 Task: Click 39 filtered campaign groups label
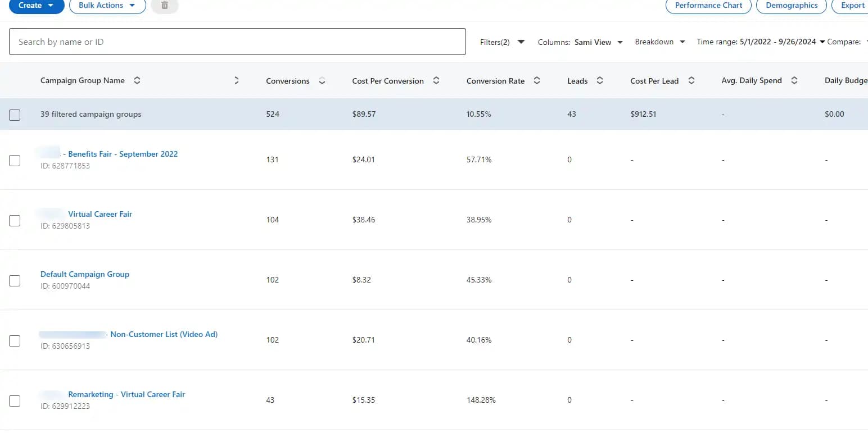point(91,114)
